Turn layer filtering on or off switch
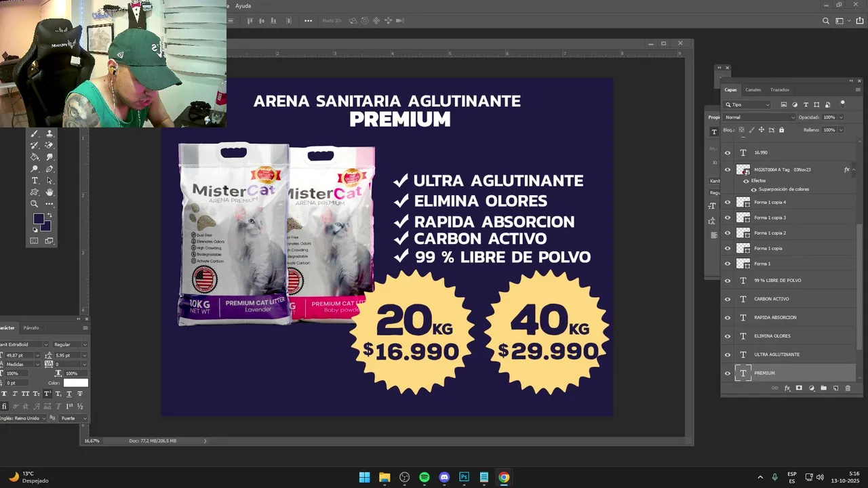 pos(842,104)
